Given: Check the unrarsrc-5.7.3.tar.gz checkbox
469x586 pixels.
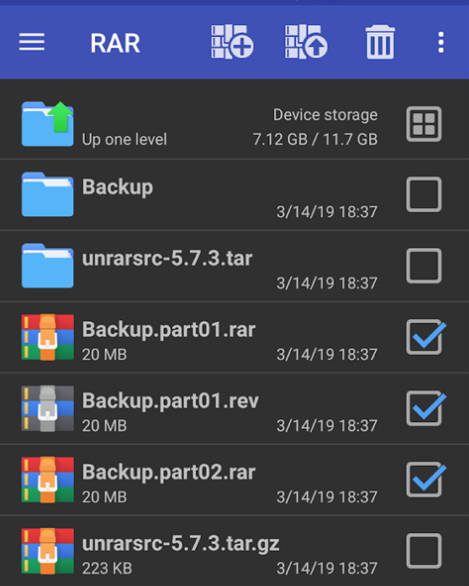Looking at the screenshot, I should (x=424, y=551).
